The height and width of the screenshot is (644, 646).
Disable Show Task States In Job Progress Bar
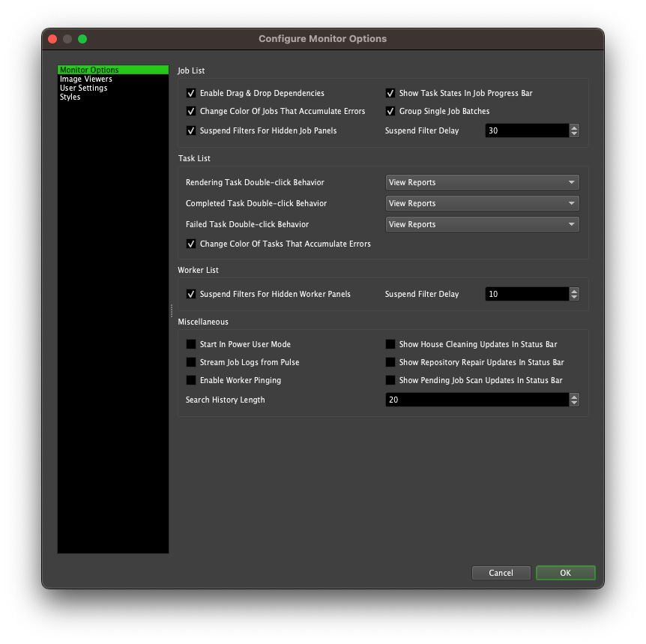[x=390, y=93]
